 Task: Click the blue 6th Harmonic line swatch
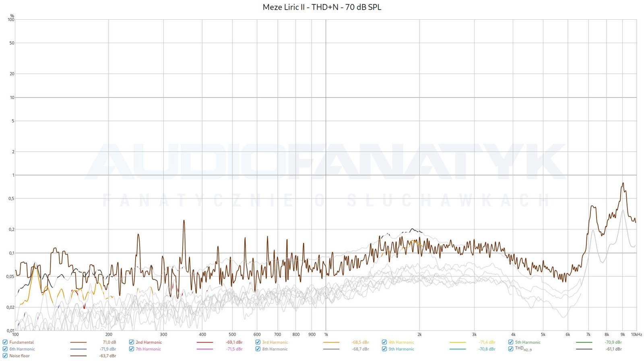[78, 349]
